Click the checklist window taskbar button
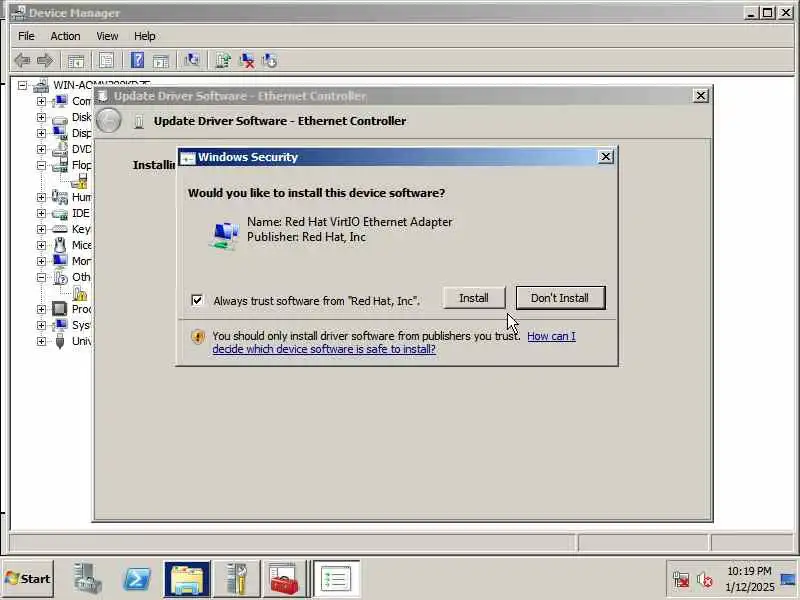Image resolution: width=800 pixels, height=600 pixels. tap(336, 579)
